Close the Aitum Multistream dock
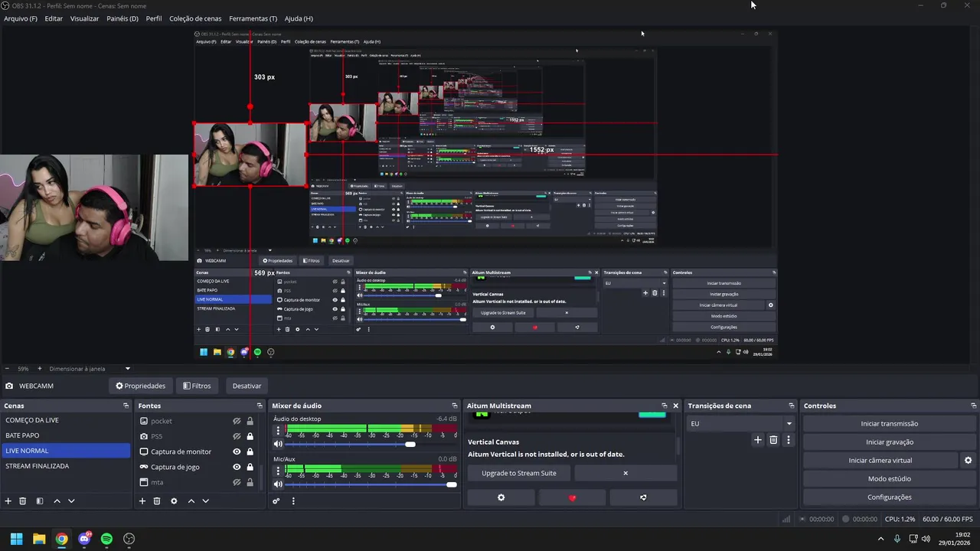This screenshot has height=551, width=980. (x=675, y=406)
